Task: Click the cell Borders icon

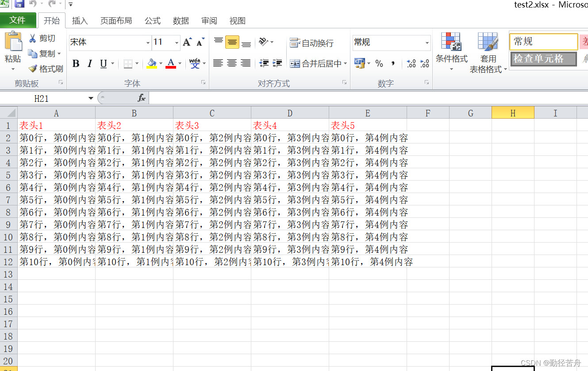Action: (128, 64)
